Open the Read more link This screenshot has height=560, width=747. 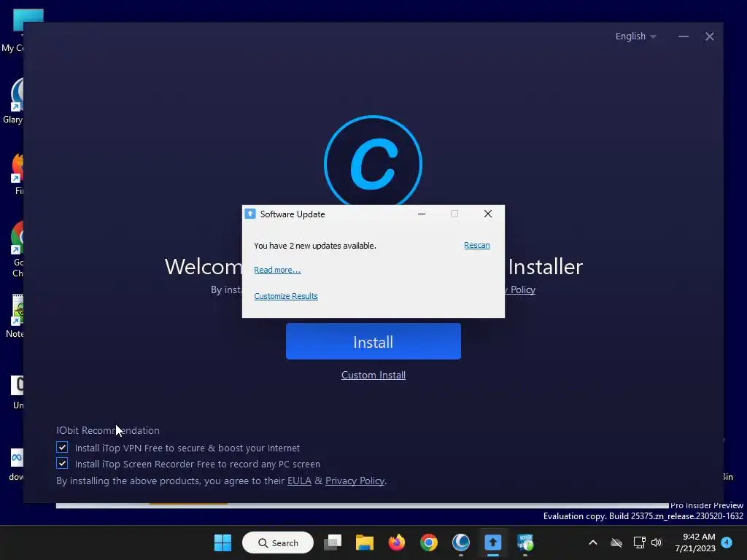(x=277, y=270)
